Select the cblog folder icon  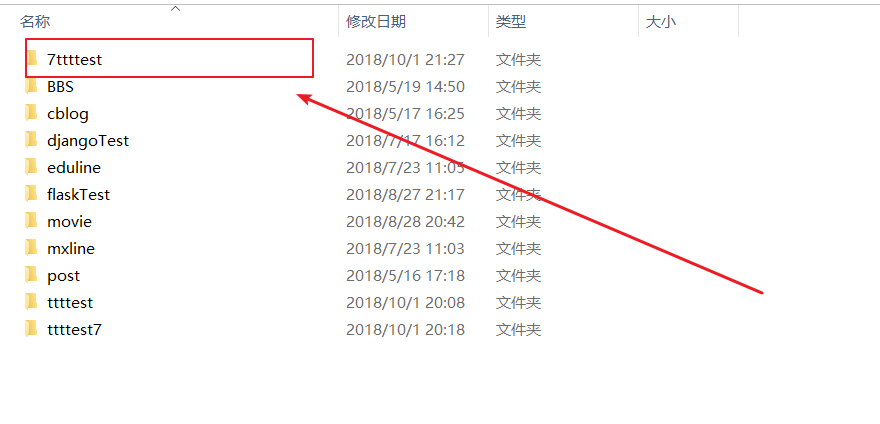pos(32,113)
